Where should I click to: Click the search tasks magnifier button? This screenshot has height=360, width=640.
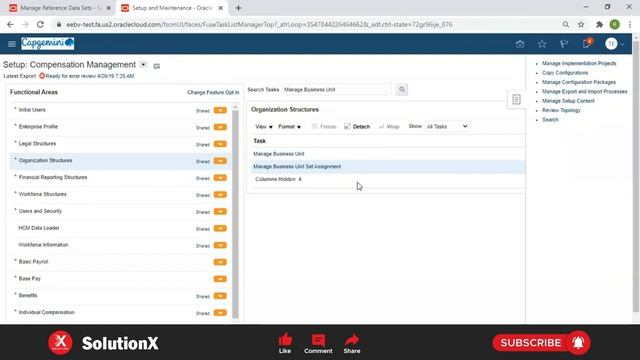pos(402,89)
